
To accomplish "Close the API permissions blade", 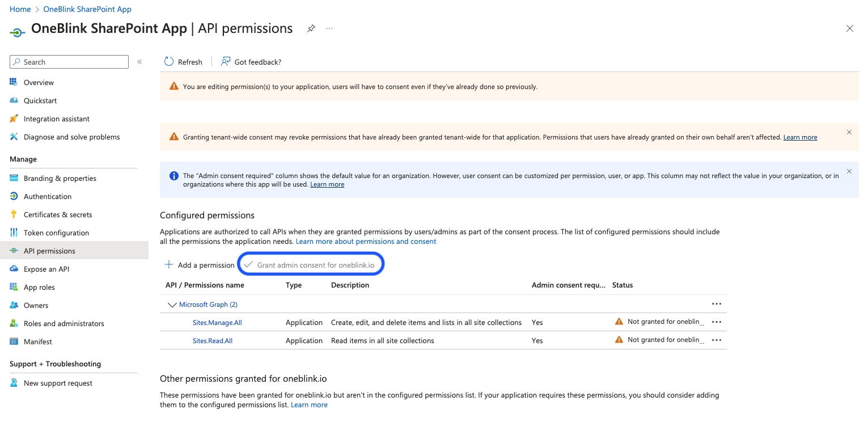I will click(x=849, y=28).
